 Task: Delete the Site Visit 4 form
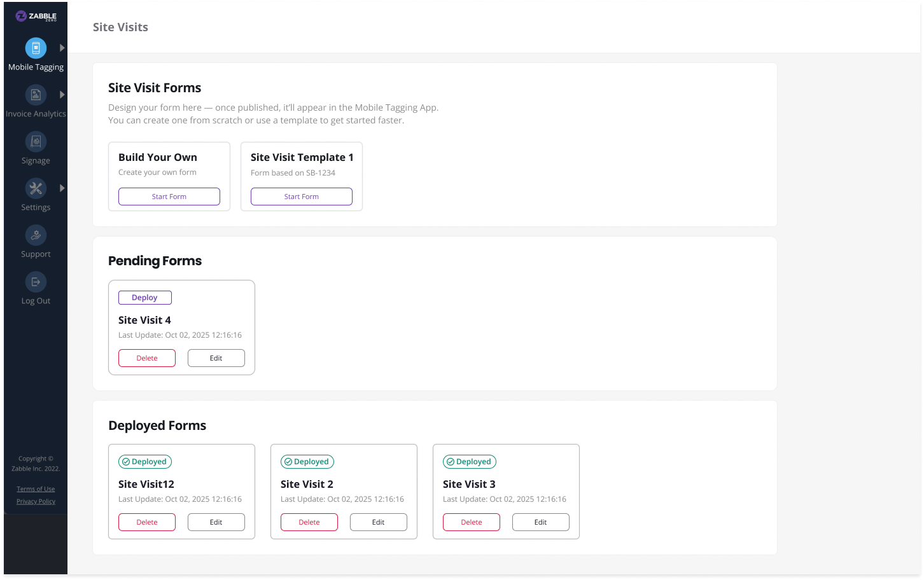(x=147, y=358)
